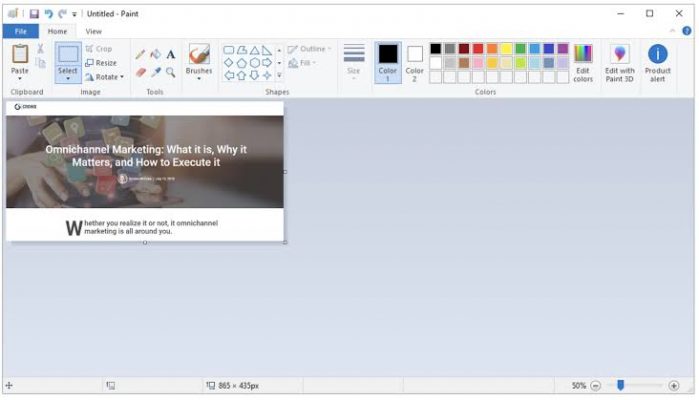Pick the green color swatch
This screenshot has width=699, height=400.
[x=520, y=49]
